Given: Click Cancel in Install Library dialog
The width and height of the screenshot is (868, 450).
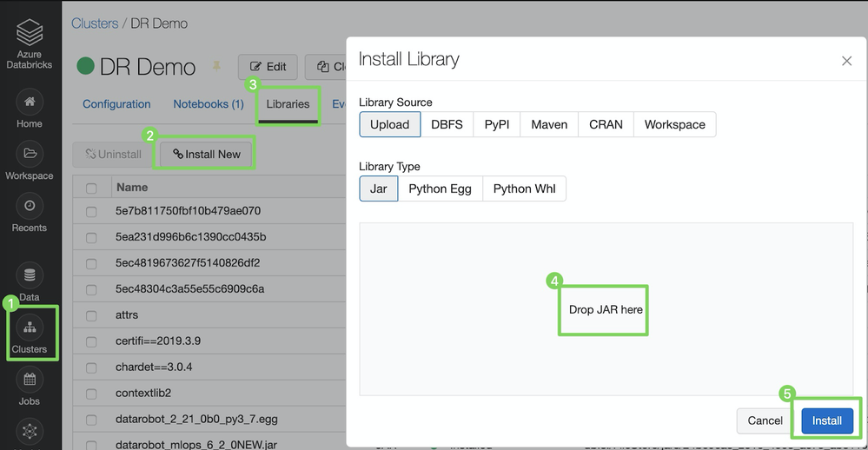Looking at the screenshot, I should tap(765, 420).
